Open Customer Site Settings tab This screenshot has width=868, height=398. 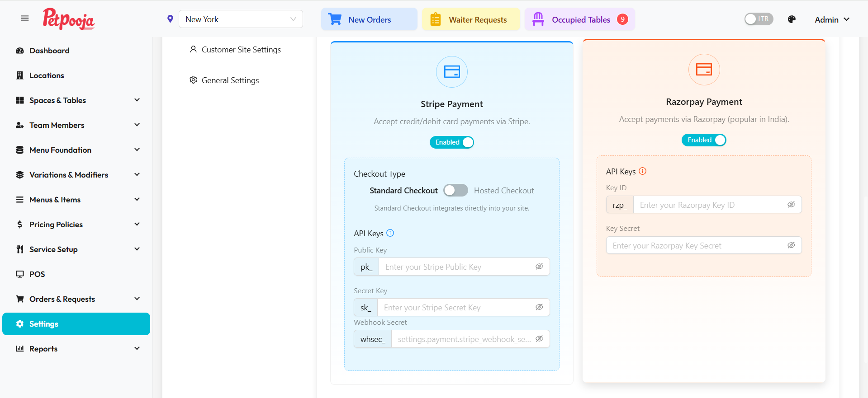point(235,50)
